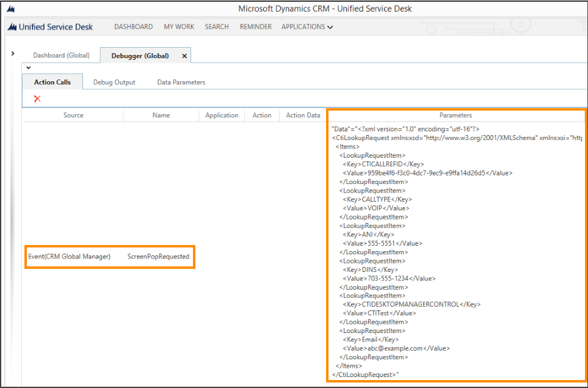Viewport: 588px width, 388px height.
Task: Click the ScreenPopRequested name cell
Action: (158, 257)
